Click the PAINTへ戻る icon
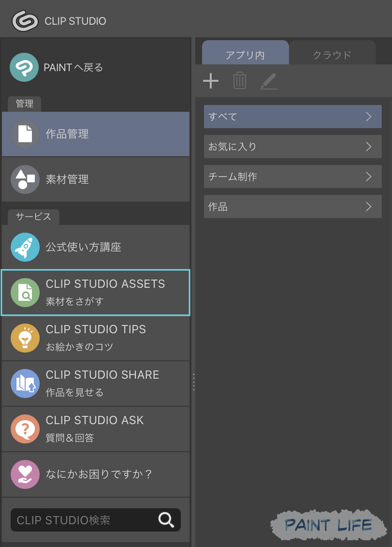Screen dimensions: 392x547 pyautogui.click(x=24, y=67)
